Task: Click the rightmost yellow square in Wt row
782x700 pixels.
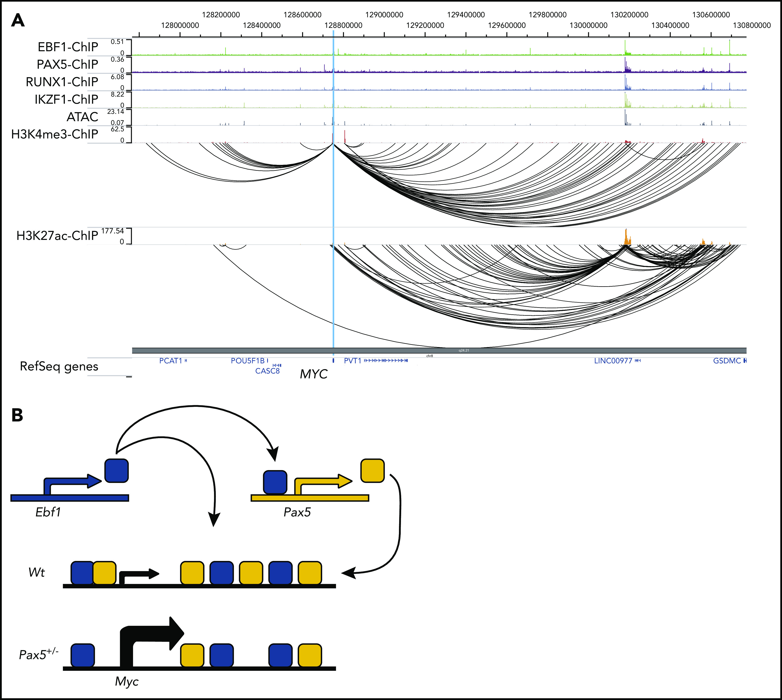Action: 310,573
